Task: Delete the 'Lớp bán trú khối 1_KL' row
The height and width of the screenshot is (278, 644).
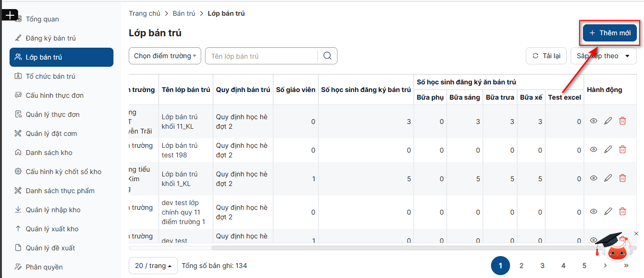Action: tap(622, 178)
